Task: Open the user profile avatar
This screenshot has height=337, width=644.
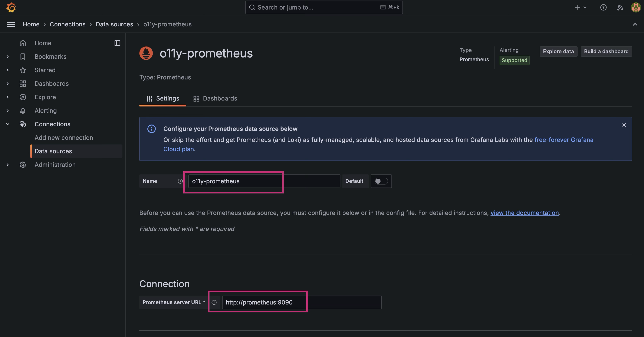Action: (635, 8)
